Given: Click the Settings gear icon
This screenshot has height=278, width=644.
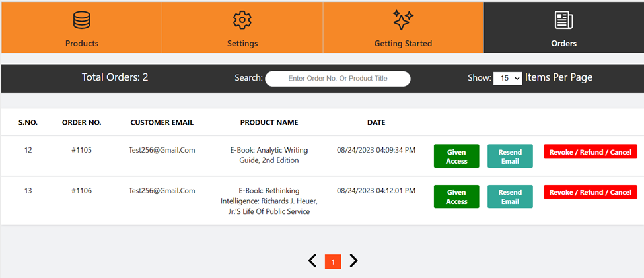Looking at the screenshot, I should 242,20.
